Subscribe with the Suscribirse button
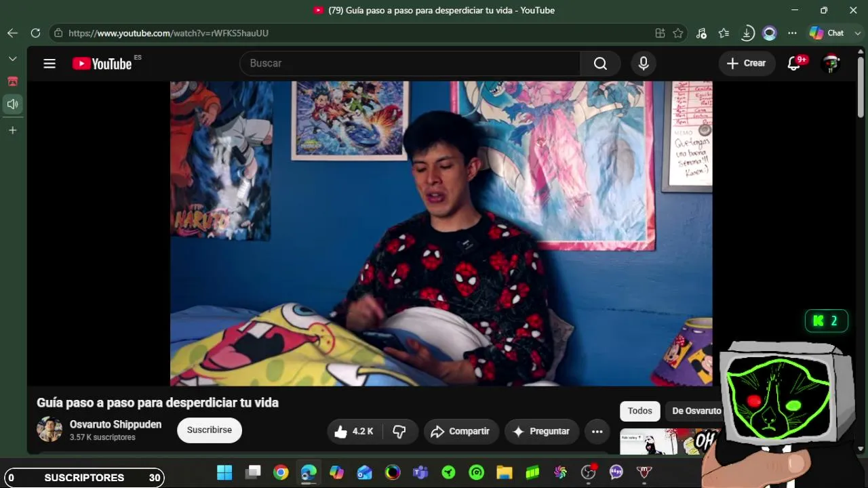This screenshot has width=868, height=488. 210,430
